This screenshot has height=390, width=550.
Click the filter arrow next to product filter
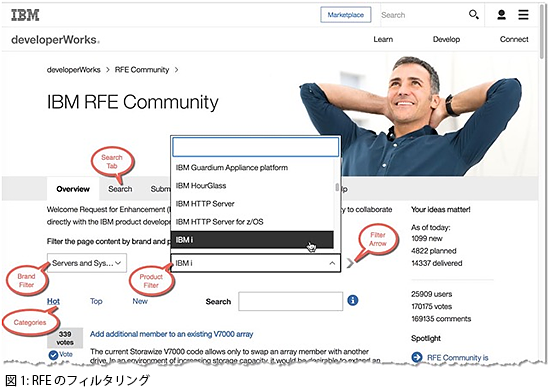[350, 263]
